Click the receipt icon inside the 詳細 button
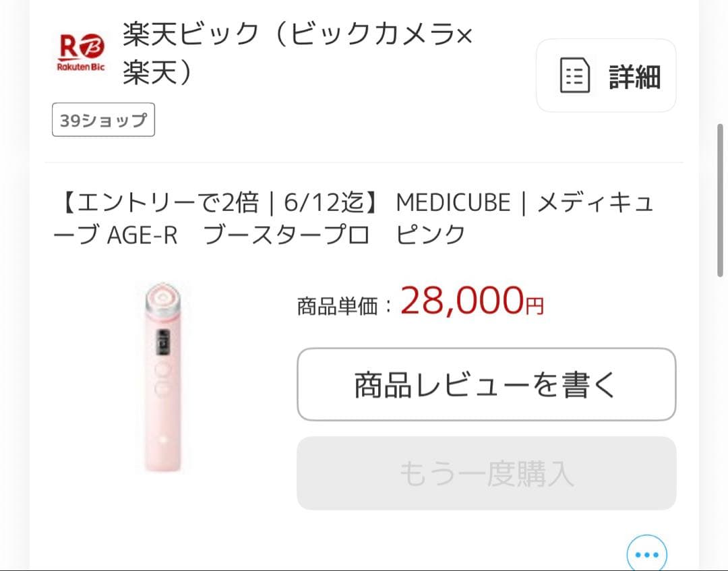This screenshot has height=571, width=728. [574, 76]
